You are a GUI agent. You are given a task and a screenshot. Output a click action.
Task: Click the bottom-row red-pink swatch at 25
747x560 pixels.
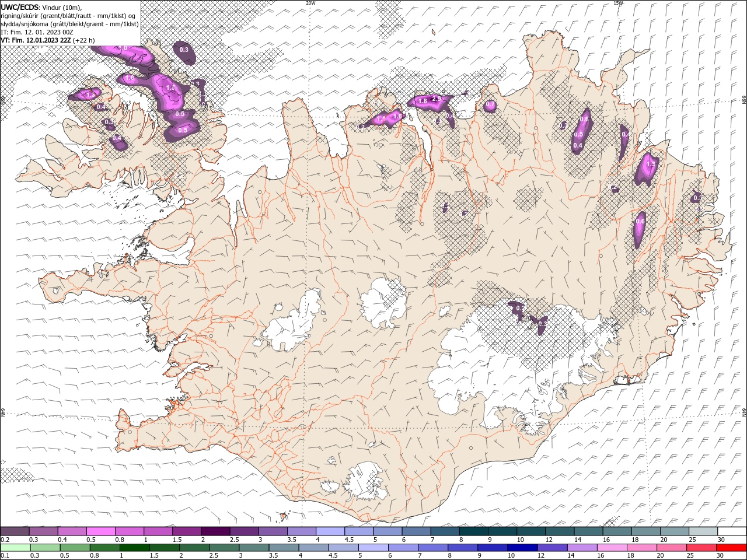point(700,548)
